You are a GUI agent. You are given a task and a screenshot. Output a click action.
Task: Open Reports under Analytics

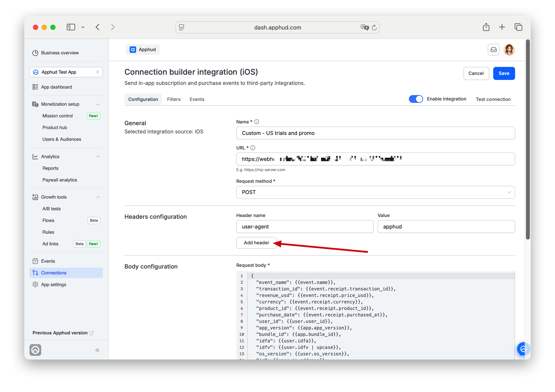click(50, 168)
